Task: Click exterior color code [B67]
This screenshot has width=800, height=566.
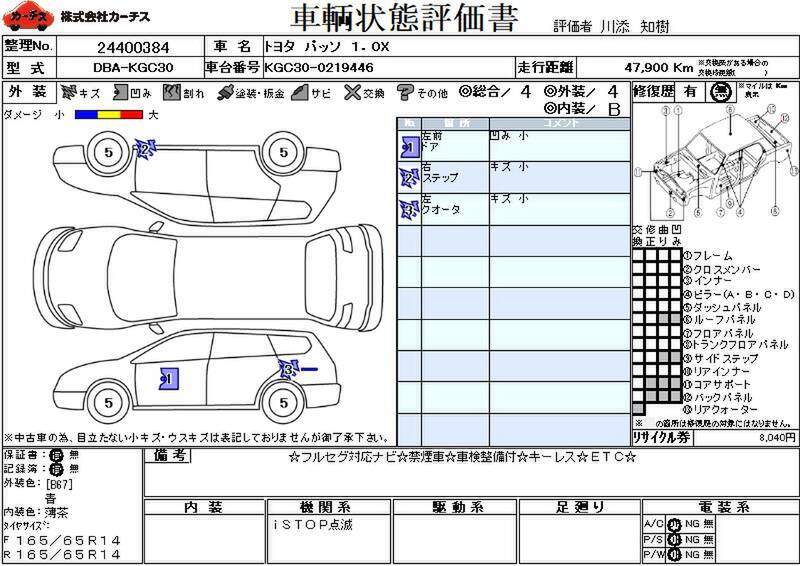Action: [x=59, y=483]
